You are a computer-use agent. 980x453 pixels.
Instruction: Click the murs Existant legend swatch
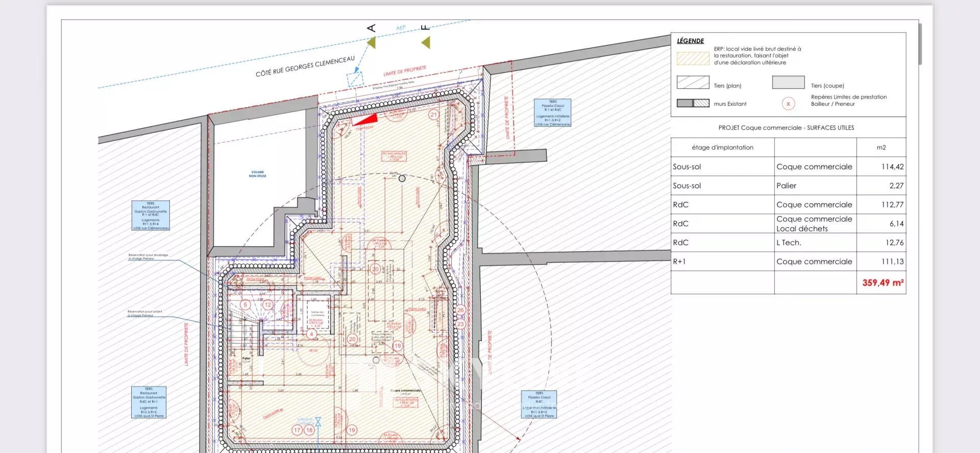coord(693,103)
